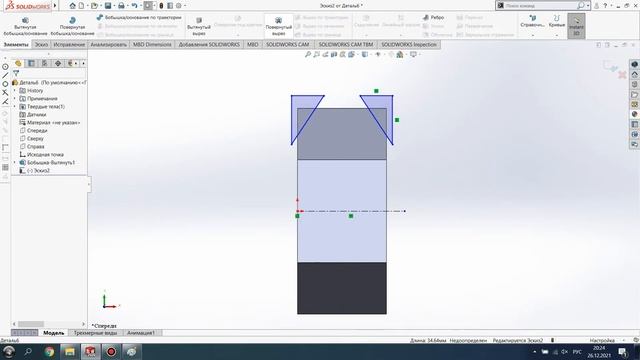Expand the History tree node
This screenshot has height=360, width=640.
click(15, 91)
